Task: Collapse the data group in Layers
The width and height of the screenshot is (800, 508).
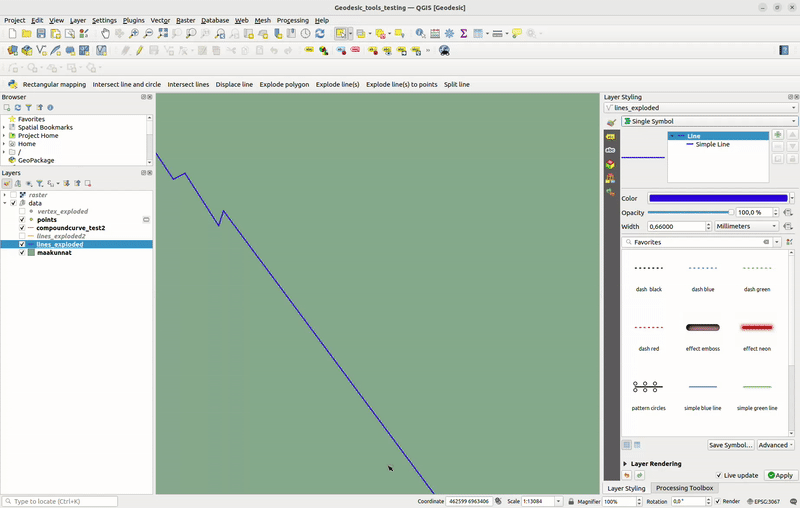Action: 5,203
